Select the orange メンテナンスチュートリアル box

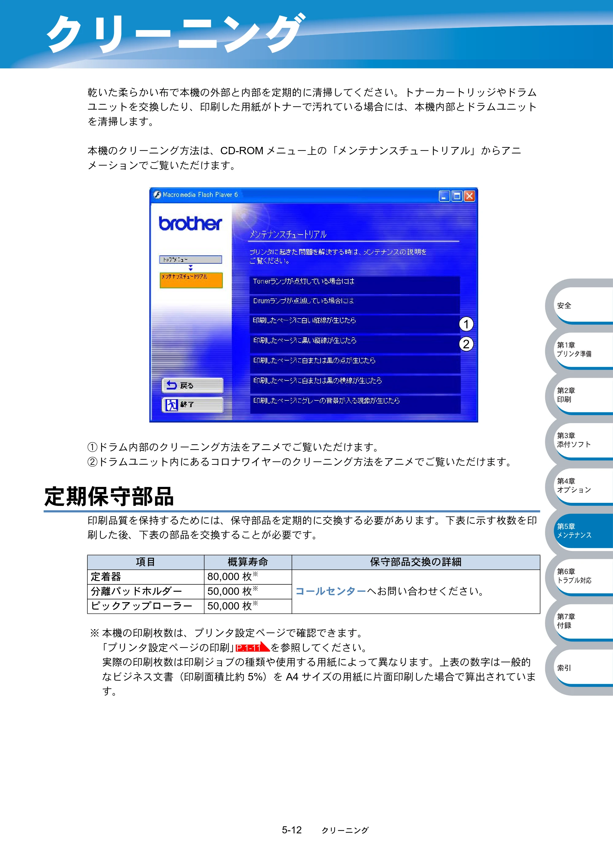(191, 280)
